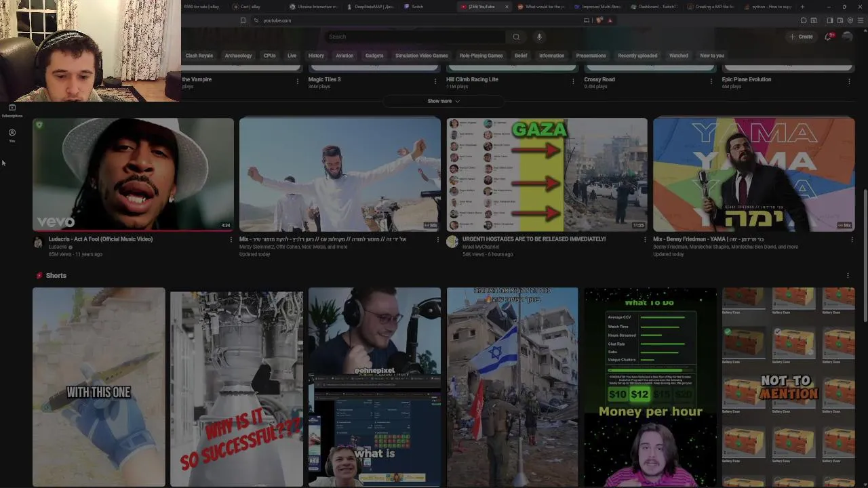Viewport: 868px width, 488px height.
Task: Open Hill Climb Racing Lite title
Action: click(x=472, y=79)
